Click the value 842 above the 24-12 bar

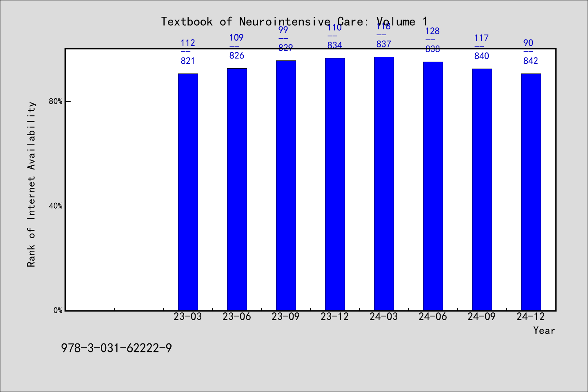(531, 61)
